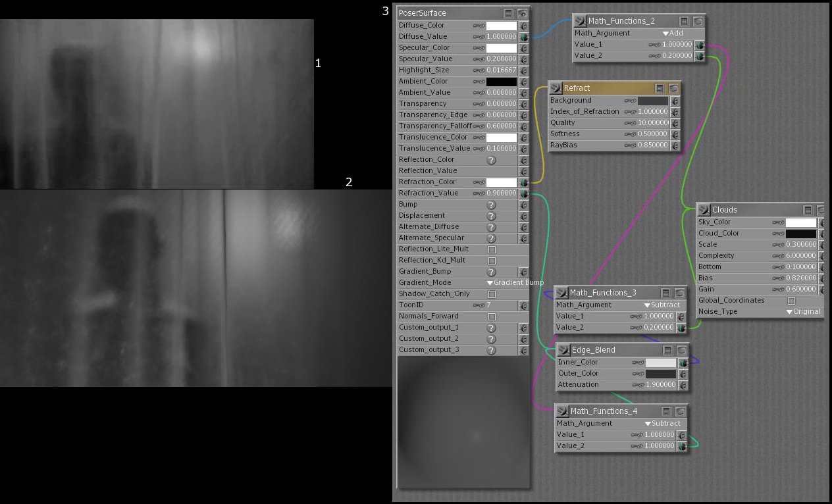Screen dimensions: 832x504
Task: Open the black Ambient_Color swatch
Action: click(502, 82)
